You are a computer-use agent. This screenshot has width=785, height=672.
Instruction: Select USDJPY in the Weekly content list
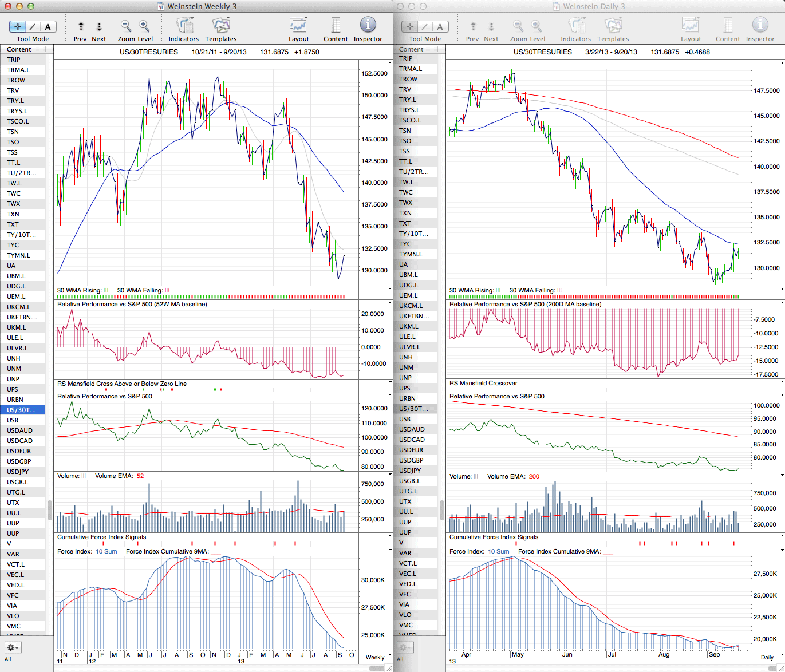click(x=18, y=472)
